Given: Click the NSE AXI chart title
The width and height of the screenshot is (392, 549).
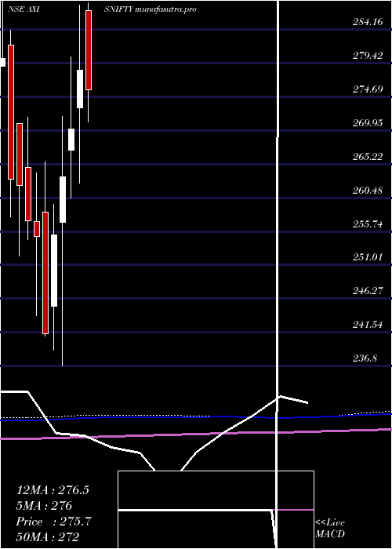Looking at the screenshot, I should pos(23,9).
